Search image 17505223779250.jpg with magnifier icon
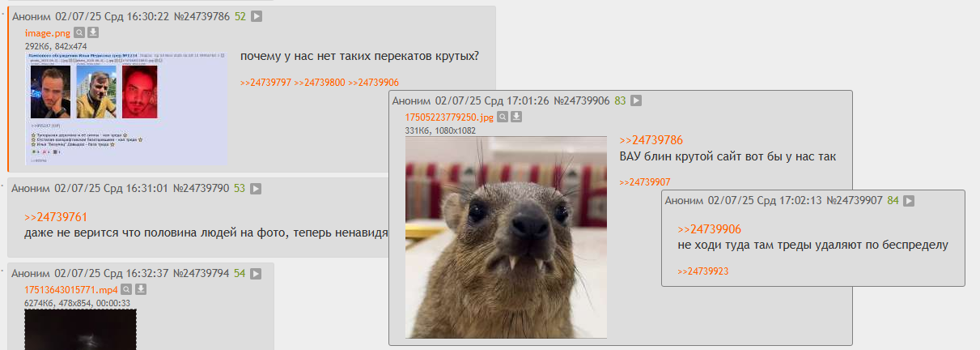The image size is (980, 350). pos(503,117)
